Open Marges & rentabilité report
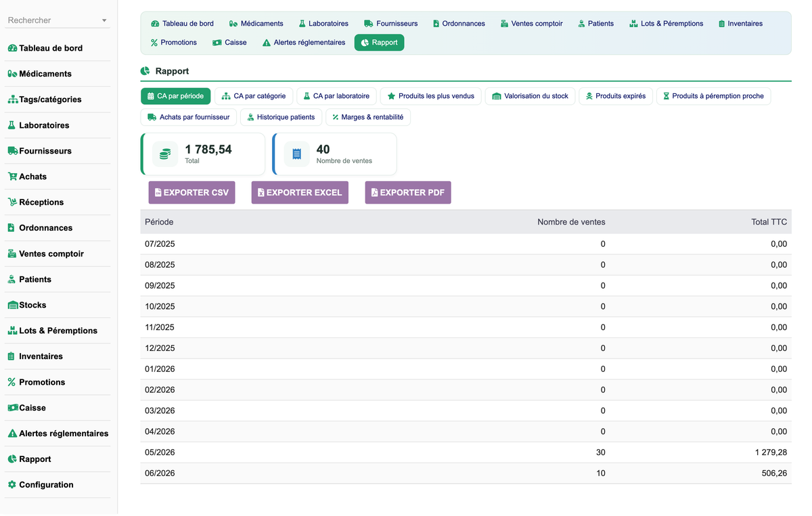This screenshot has height=516, width=812. coord(368,117)
